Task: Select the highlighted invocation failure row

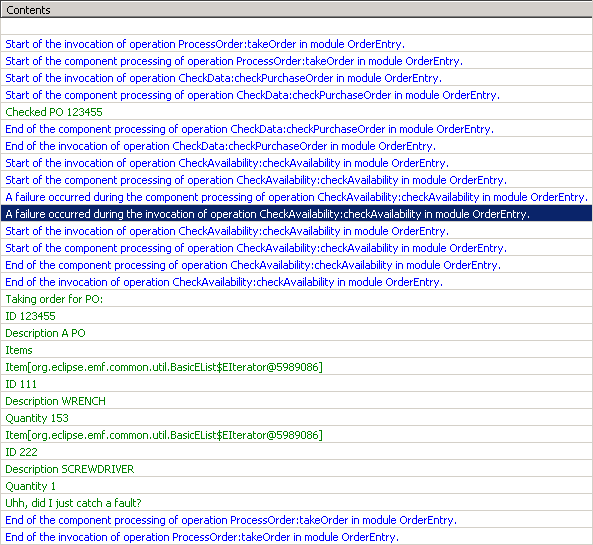Action: pos(296,214)
